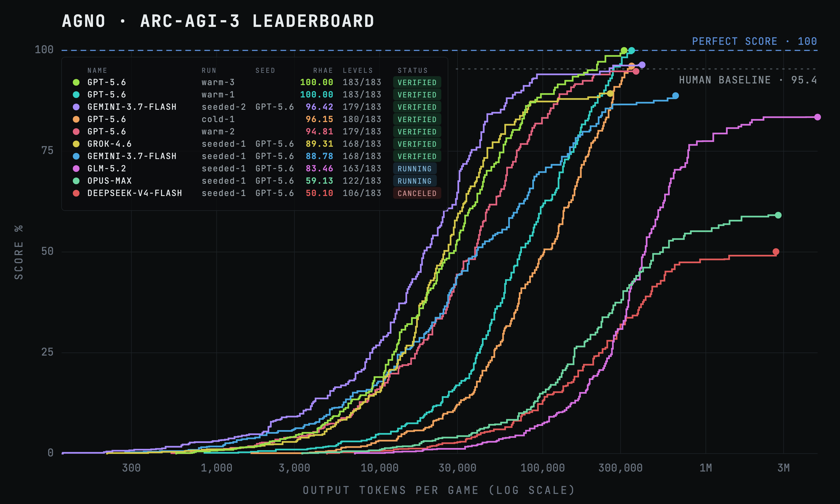Click the magenta GLM-5.2 curve endpoint dot
Screen dimensions: 840x504
click(818, 117)
